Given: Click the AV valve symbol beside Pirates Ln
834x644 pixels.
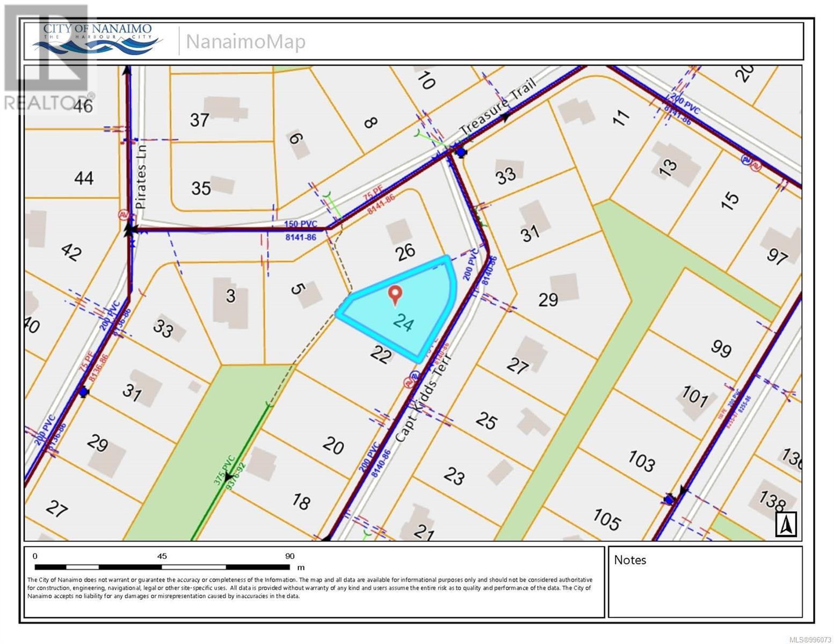Looking at the screenshot, I should pyautogui.click(x=123, y=215).
